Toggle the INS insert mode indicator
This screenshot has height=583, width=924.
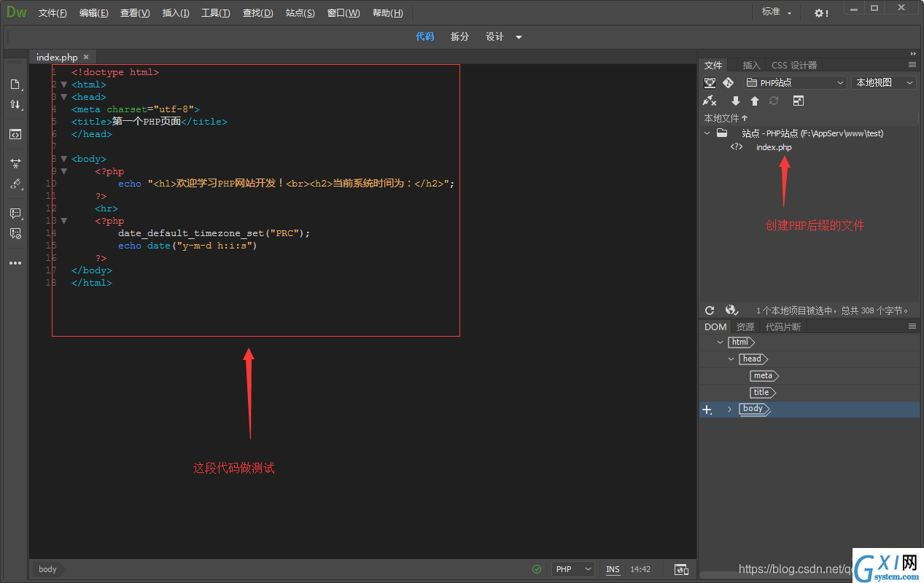(613, 569)
